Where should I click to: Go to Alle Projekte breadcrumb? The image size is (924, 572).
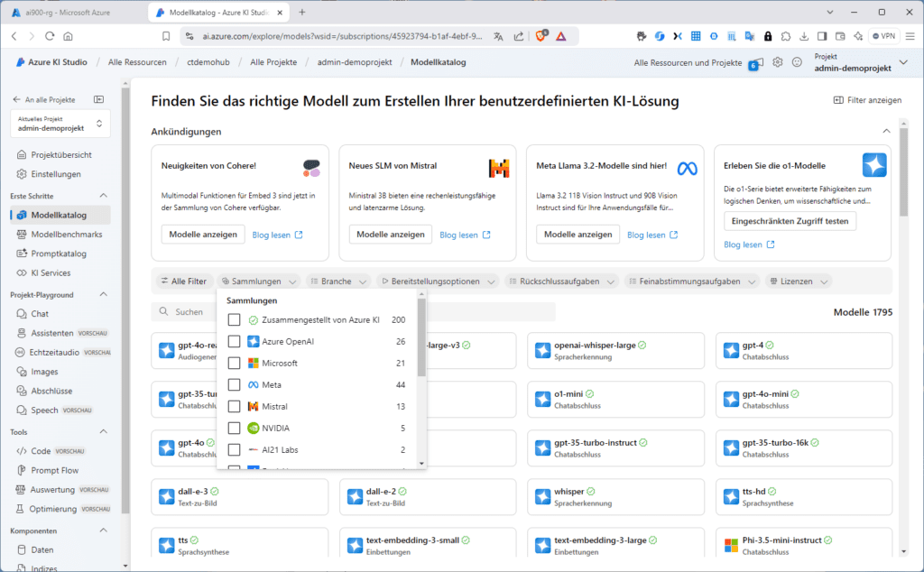click(273, 62)
